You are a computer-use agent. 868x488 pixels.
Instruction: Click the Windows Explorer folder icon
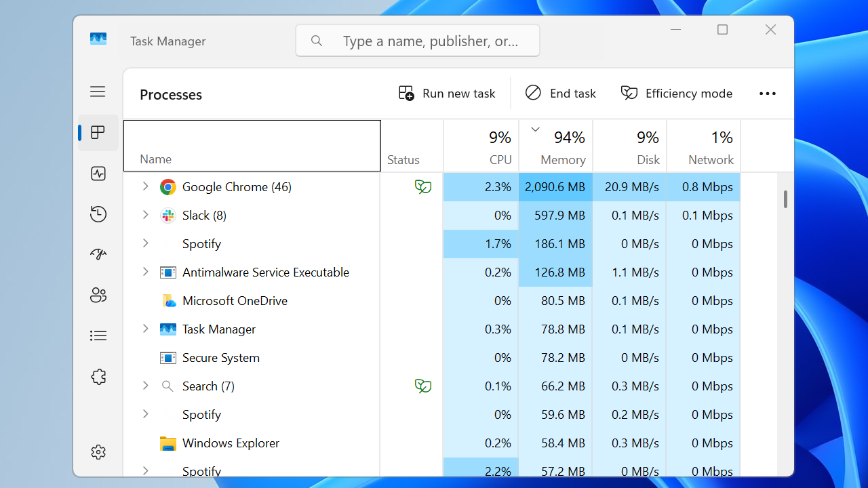pyautogui.click(x=167, y=443)
